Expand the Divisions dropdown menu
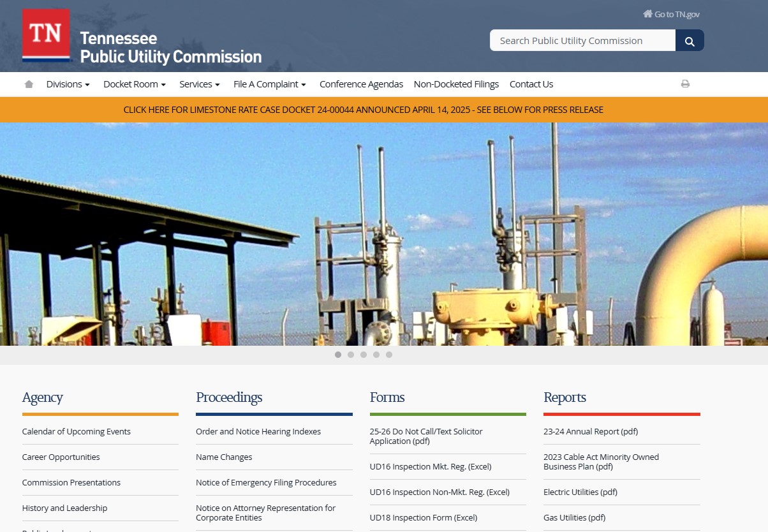The image size is (768, 532). point(68,84)
